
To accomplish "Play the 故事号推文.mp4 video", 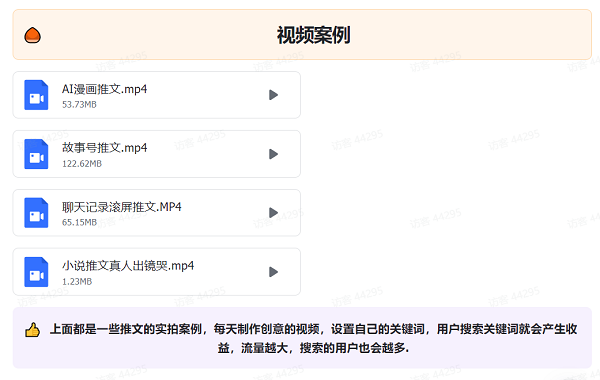I will tap(273, 154).
